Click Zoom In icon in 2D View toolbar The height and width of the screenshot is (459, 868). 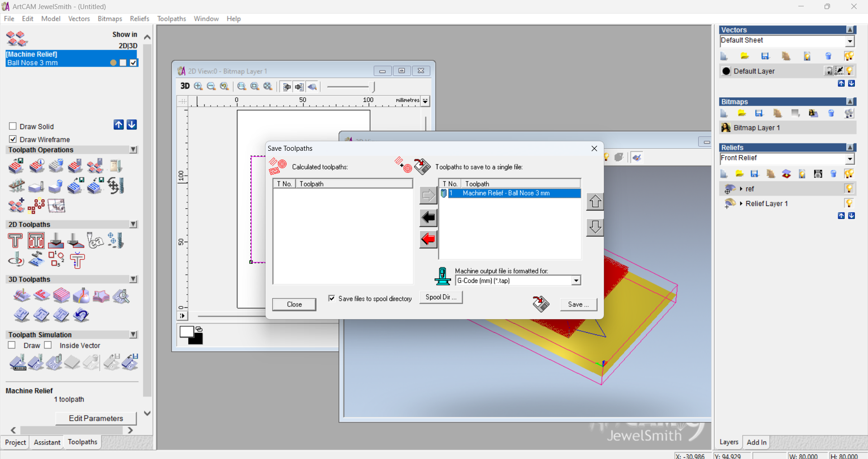[198, 86]
